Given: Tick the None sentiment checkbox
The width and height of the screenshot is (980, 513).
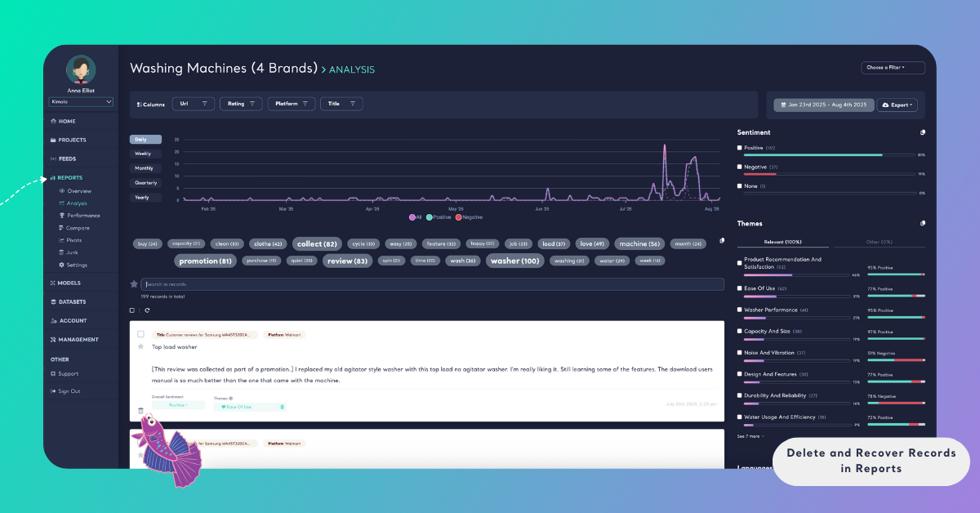Looking at the screenshot, I should pyautogui.click(x=740, y=186).
